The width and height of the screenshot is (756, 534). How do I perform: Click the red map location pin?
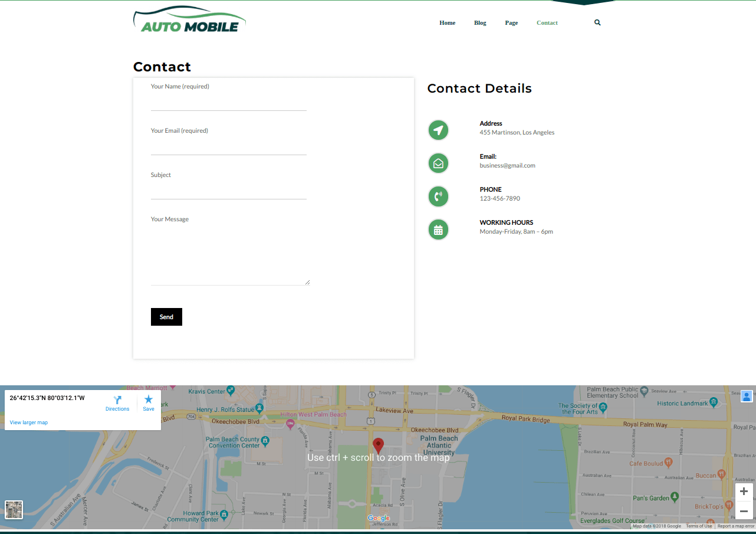378,445
